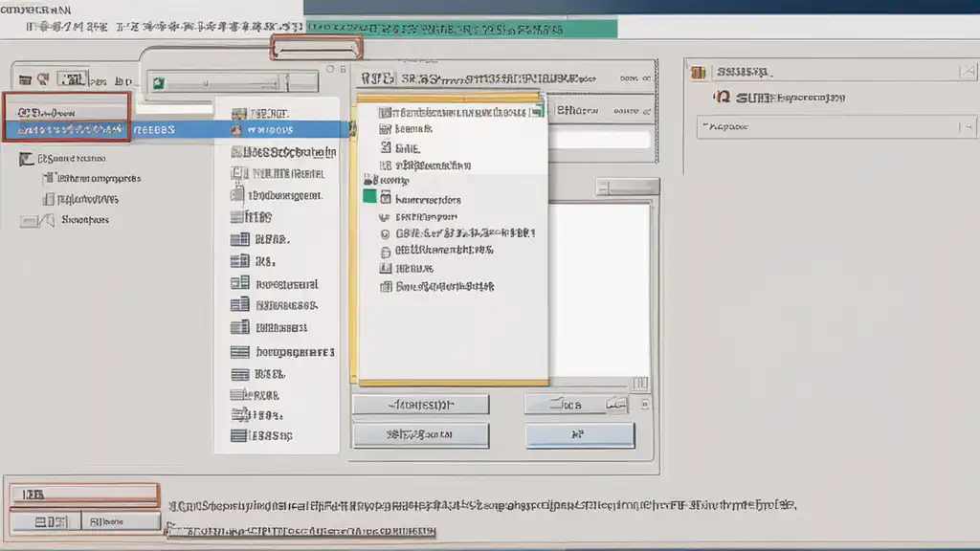Click the red magnifier icon in the right panel
This screenshot has width=980, height=551.
[722, 97]
